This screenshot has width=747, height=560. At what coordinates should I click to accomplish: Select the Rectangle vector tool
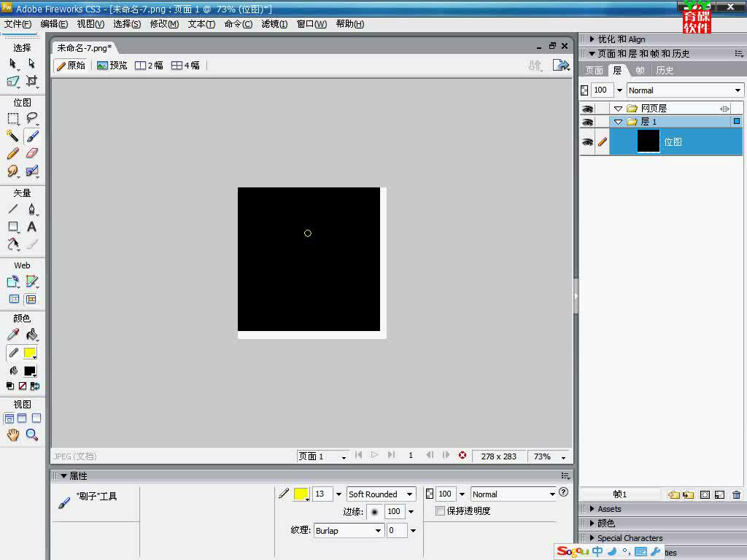coord(13,227)
